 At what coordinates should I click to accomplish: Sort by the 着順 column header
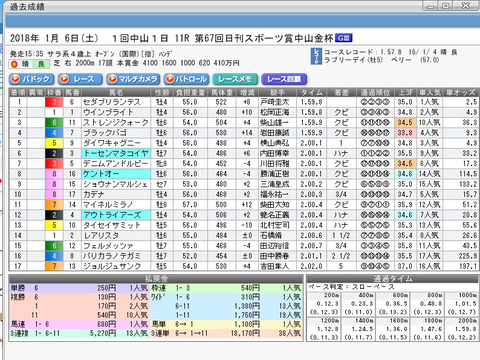[x=18, y=92]
